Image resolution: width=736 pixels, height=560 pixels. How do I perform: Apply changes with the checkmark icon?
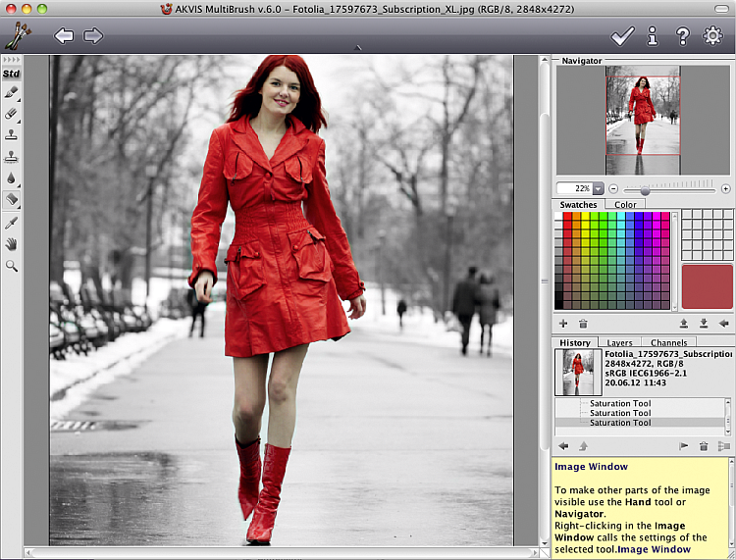(x=622, y=36)
